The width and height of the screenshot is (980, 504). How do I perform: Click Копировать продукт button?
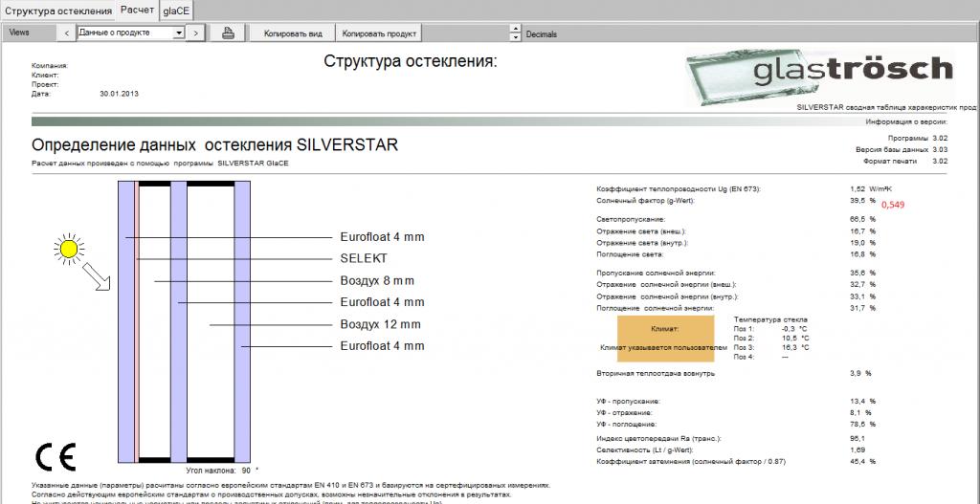(x=379, y=33)
